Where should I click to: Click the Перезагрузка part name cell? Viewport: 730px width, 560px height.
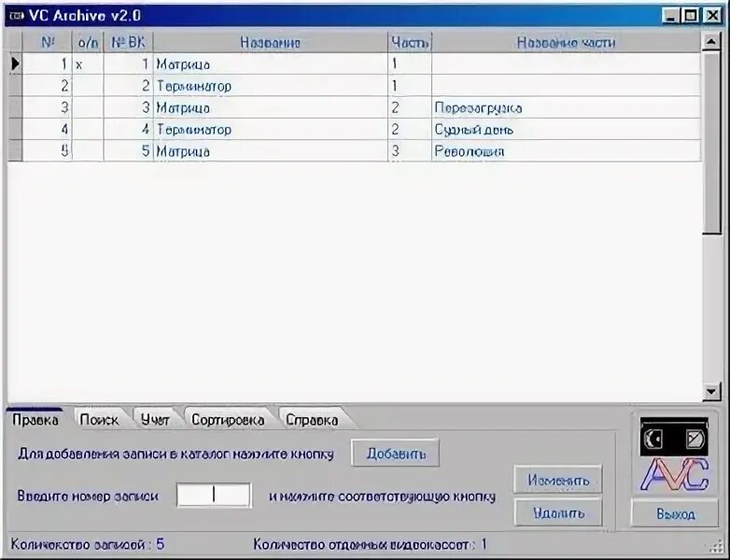566,107
